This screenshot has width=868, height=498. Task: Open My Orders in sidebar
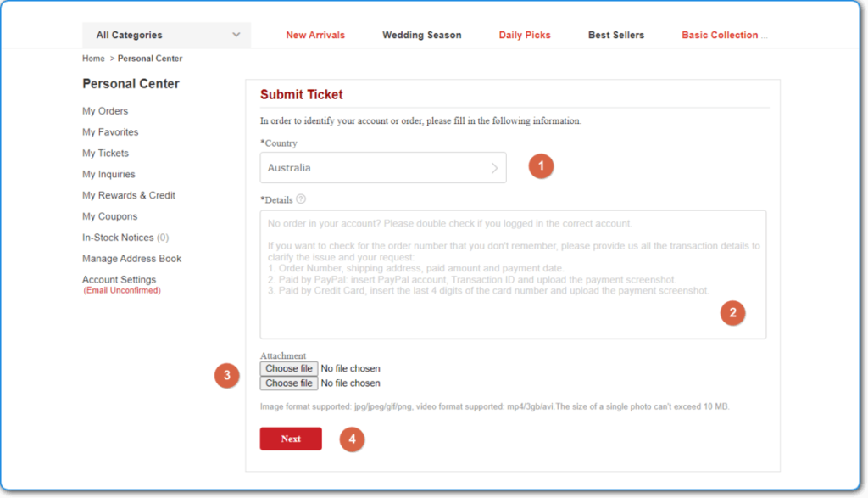[x=105, y=111]
